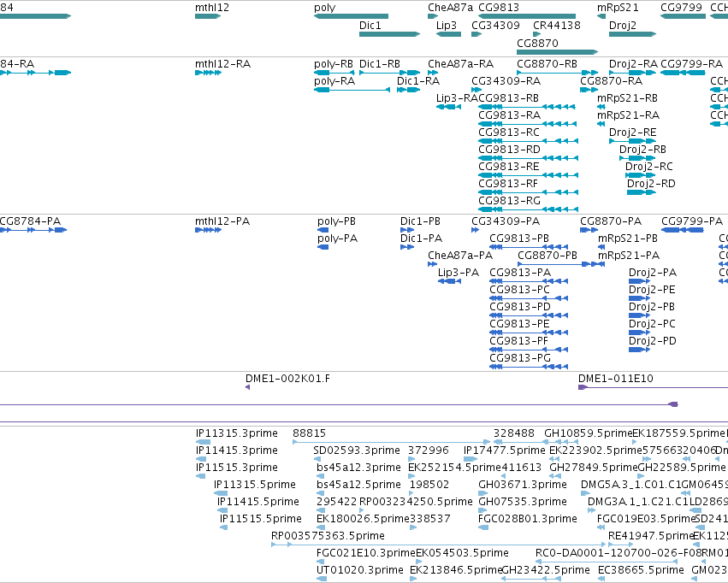Click the 'DME1-002K01.F' BAC label
The width and height of the screenshot is (728, 583).
coord(287,379)
